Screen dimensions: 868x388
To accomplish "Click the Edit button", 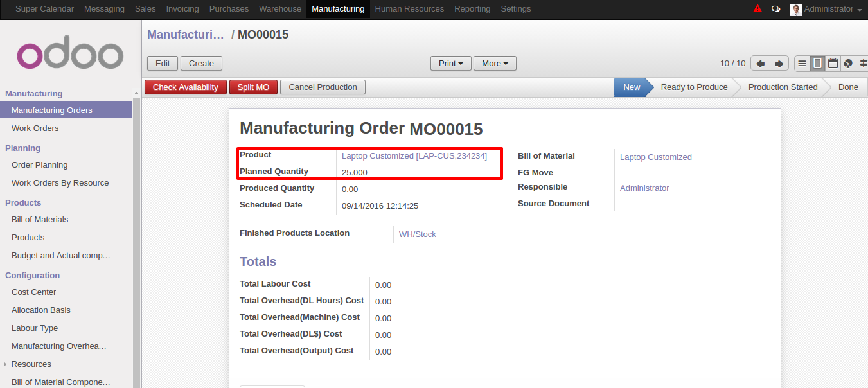I will 163,64.
